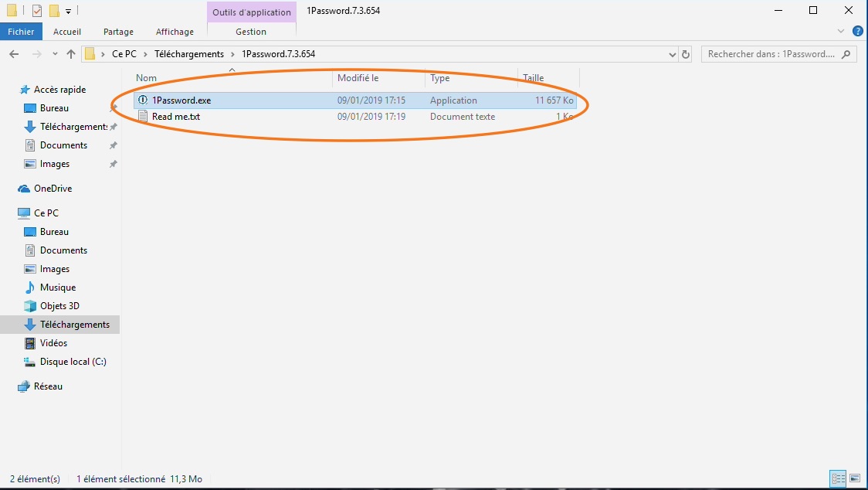Refresh the current folder view
868x490 pixels.
pyautogui.click(x=686, y=54)
